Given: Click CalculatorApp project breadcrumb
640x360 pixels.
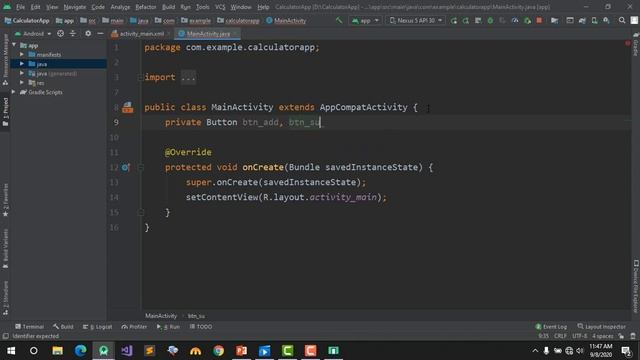Looking at the screenshot, I should (x=27, y=20).
